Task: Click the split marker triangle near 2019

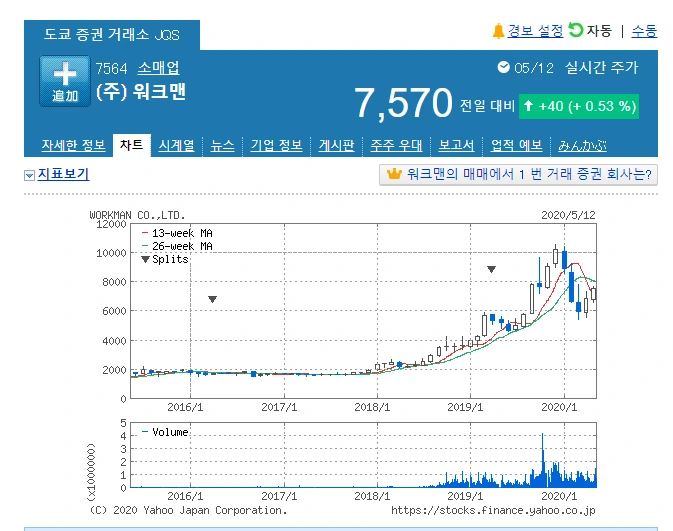Action: 491,269
